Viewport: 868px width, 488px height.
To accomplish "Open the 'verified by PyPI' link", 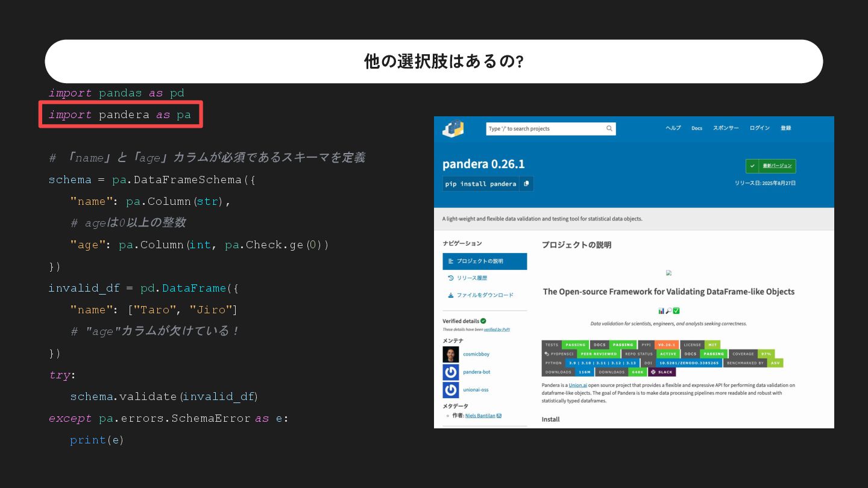I will point(497,330).
